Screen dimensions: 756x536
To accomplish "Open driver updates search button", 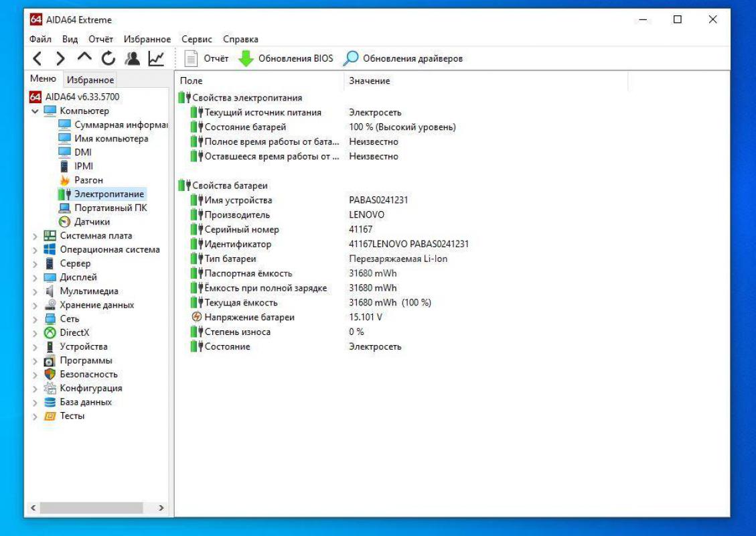I will point(351,59).
